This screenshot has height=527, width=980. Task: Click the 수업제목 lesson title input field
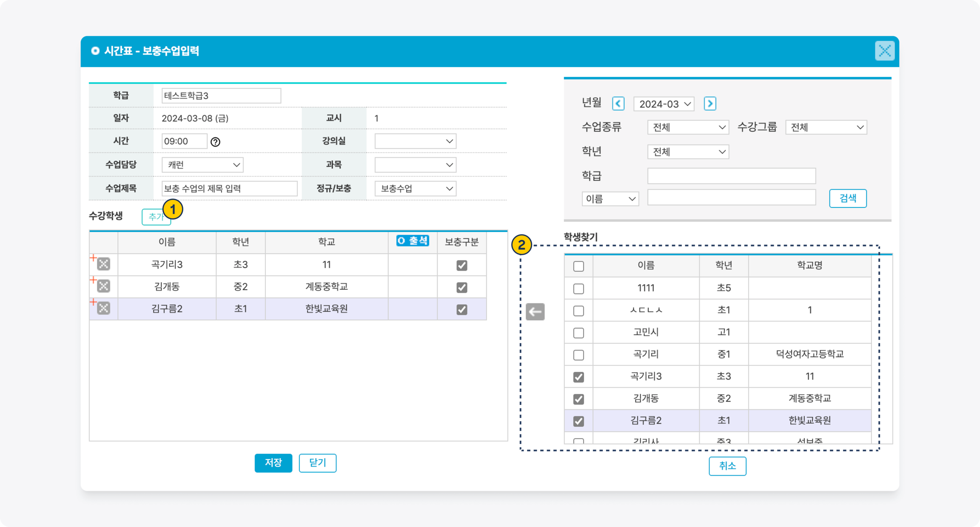pyautogui.click(x=229, y=189)
